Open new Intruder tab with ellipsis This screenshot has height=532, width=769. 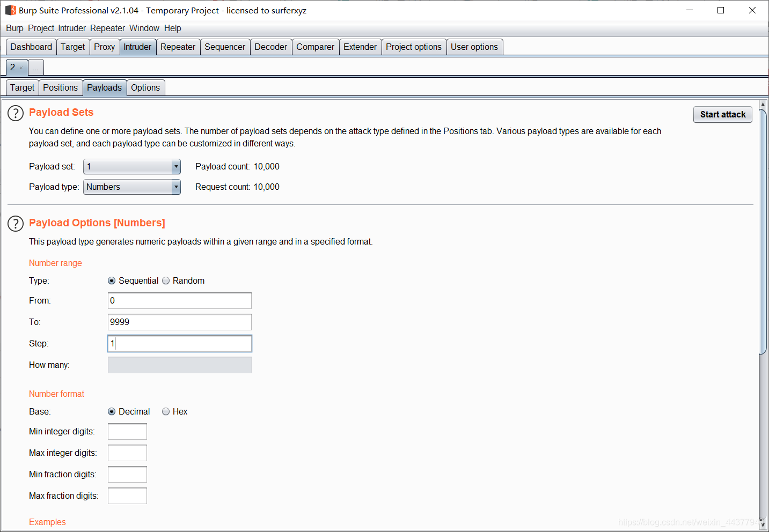tap(35, 68)
